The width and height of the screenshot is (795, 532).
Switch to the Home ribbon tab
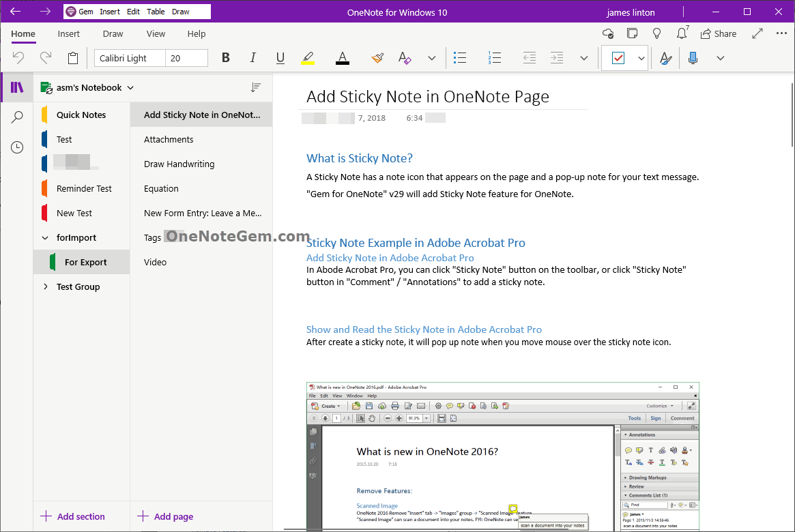pos(23,34)
